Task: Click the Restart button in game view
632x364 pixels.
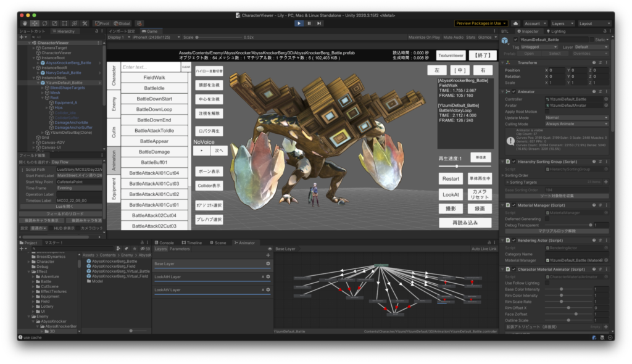Action: (451, 178)
